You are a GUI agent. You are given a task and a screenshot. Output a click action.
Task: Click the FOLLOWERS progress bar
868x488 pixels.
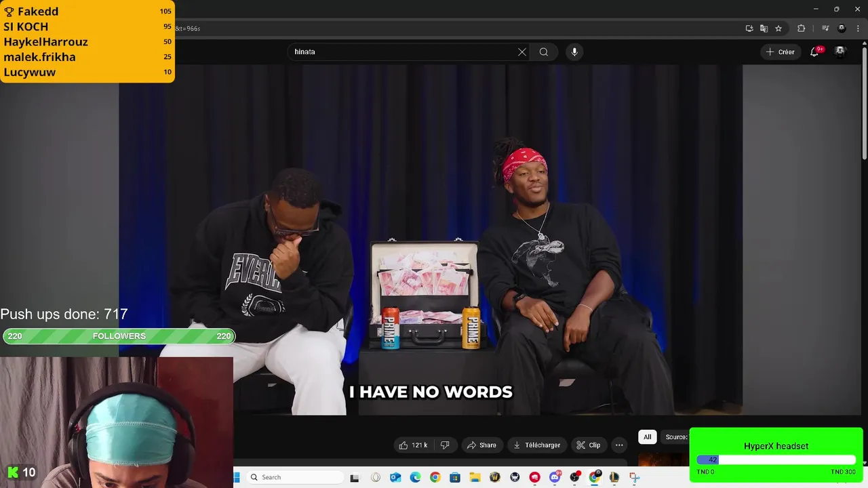tap(119, 336)
